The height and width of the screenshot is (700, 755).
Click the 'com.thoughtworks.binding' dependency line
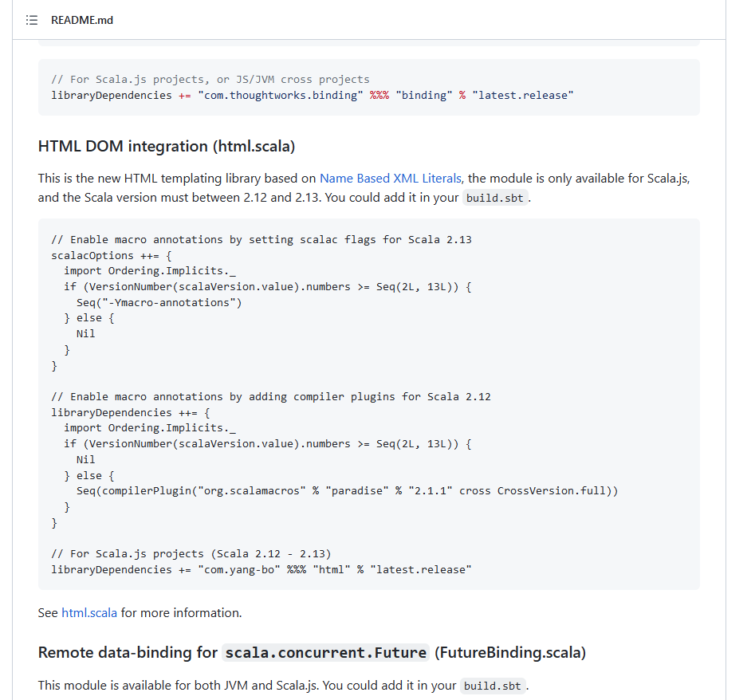click(312, 96)
